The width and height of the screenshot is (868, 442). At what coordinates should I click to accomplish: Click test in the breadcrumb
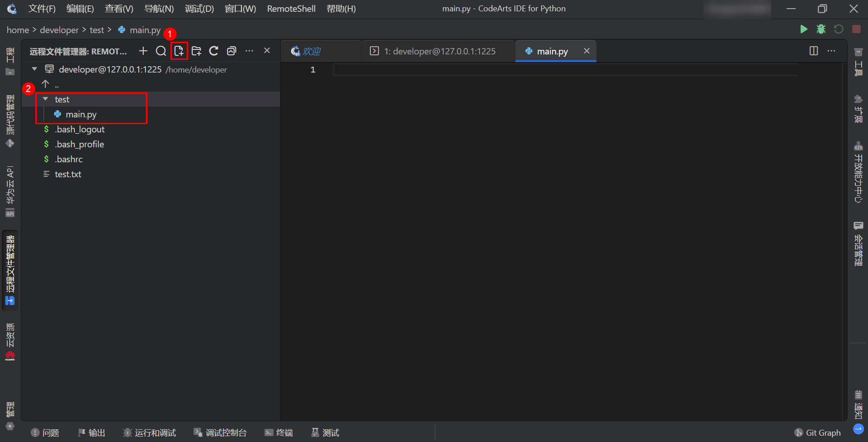click(x=97, y=30)
